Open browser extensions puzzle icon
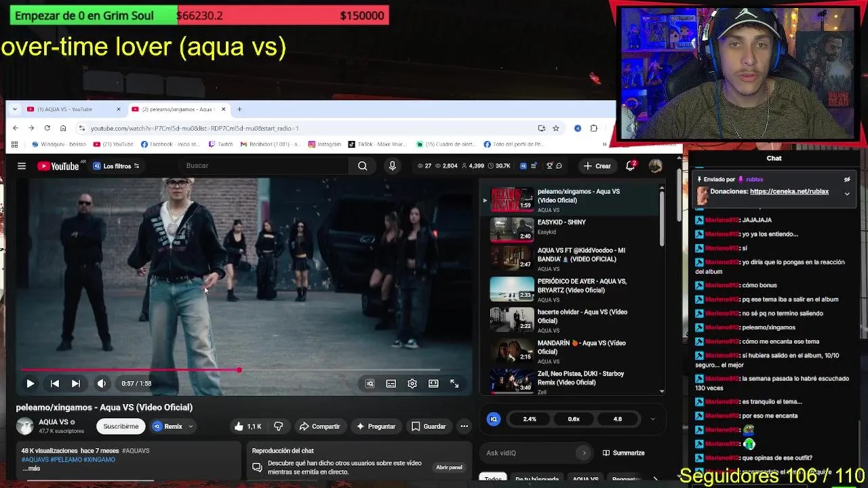The width and height of the screenshot is (868, 488). 594,128
